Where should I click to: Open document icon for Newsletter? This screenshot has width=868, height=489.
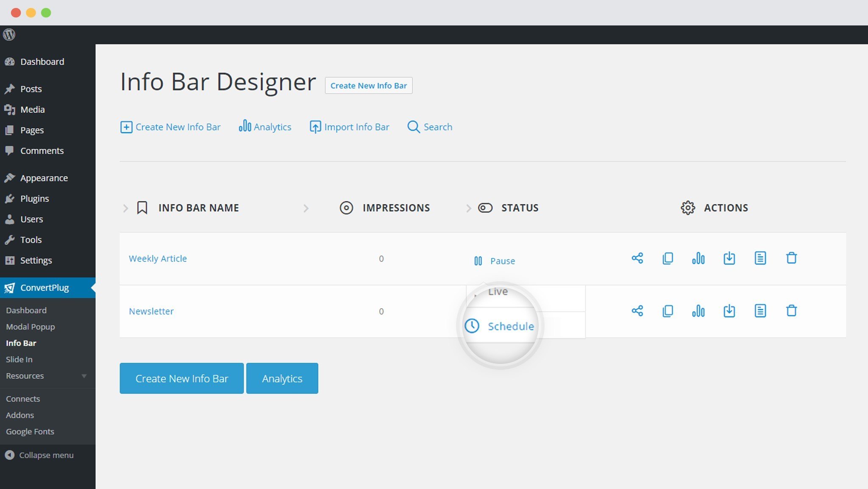coord(760,311)
